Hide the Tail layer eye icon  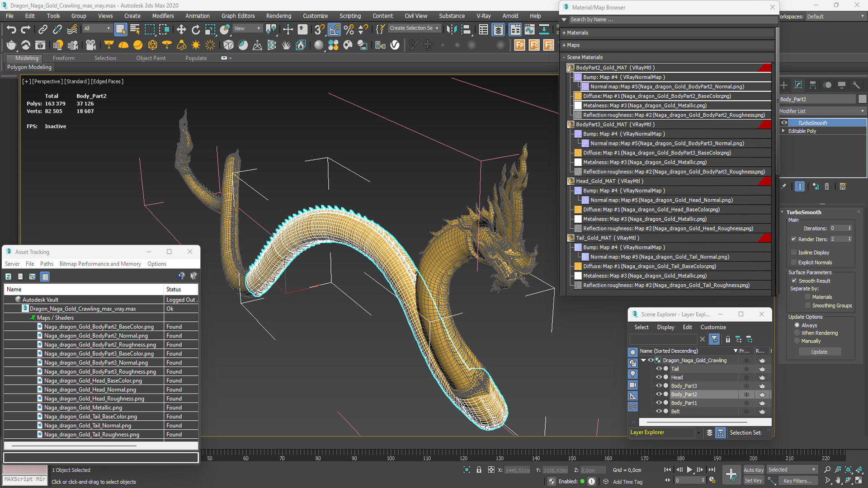click(659, 369)
